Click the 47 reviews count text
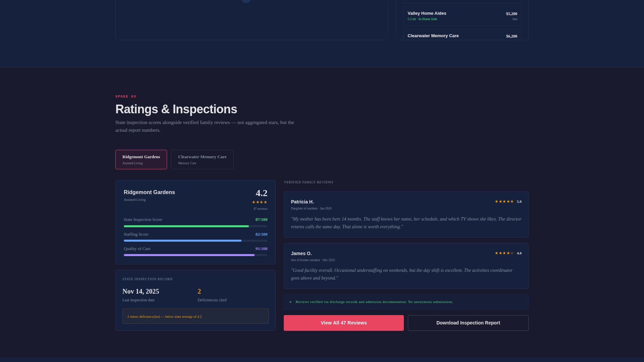 click(260, 209)
